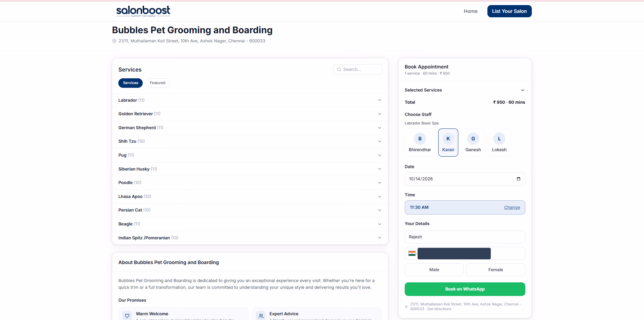This screenshot has height=320, width=644.
Task: Expand the German Shepherd service category
Action: [x=250, y=128]
